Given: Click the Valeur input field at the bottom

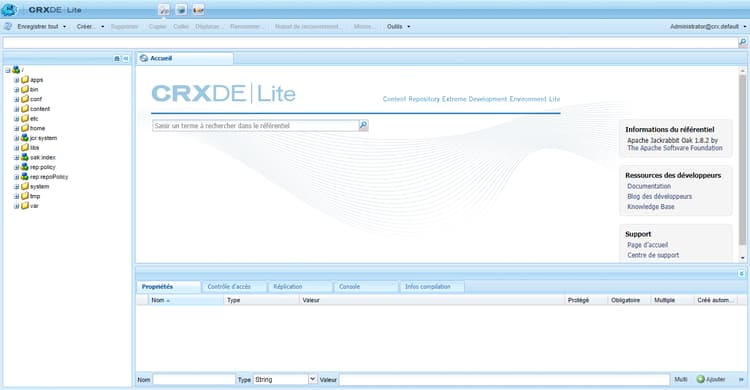Looking at the screenshot, I should click(505, 379).
